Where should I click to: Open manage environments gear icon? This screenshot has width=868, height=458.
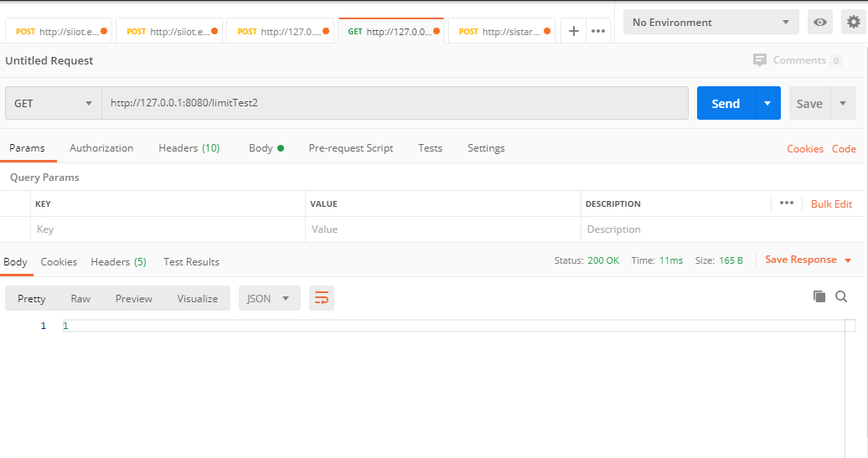pos(854,22)
